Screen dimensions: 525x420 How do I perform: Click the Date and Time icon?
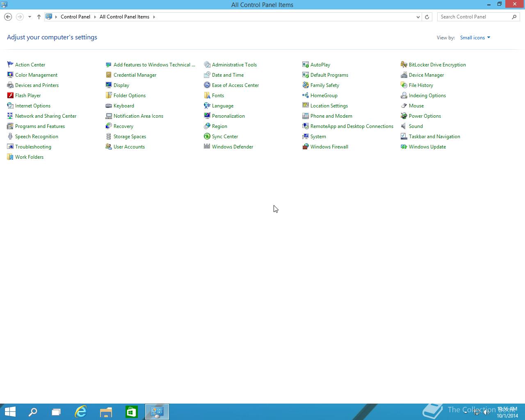[x=207, y=75]
